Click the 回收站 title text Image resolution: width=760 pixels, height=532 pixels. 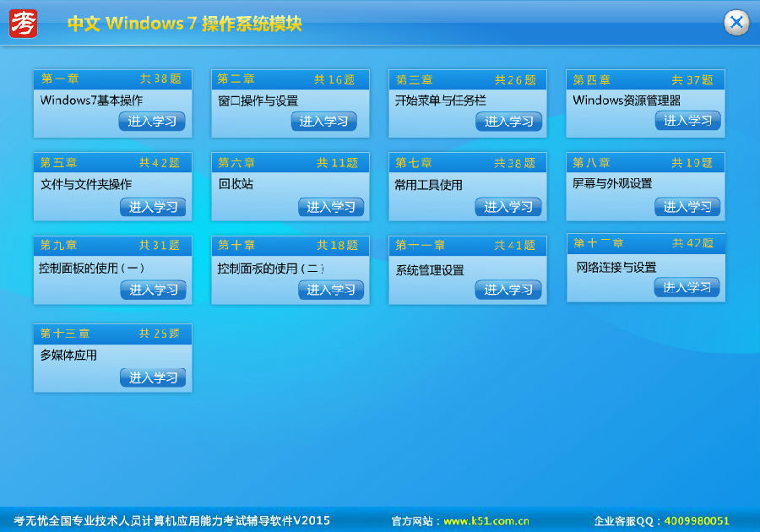point(236,183)
